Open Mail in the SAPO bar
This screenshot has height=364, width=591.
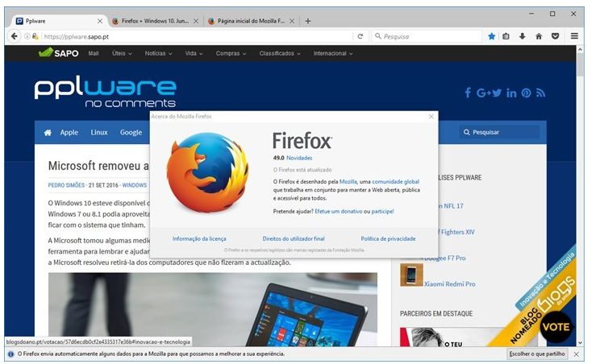pyautogui.click(x=93, y=53)
